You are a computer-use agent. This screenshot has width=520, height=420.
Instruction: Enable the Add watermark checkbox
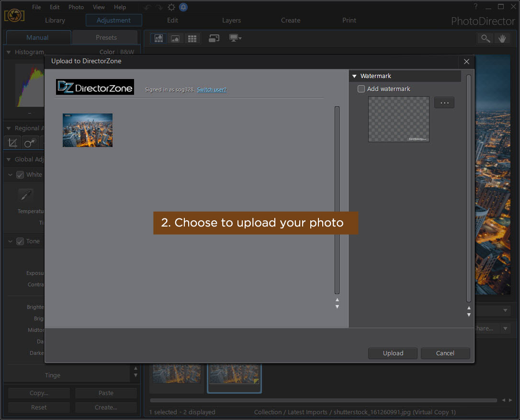[x=362, y=89]
